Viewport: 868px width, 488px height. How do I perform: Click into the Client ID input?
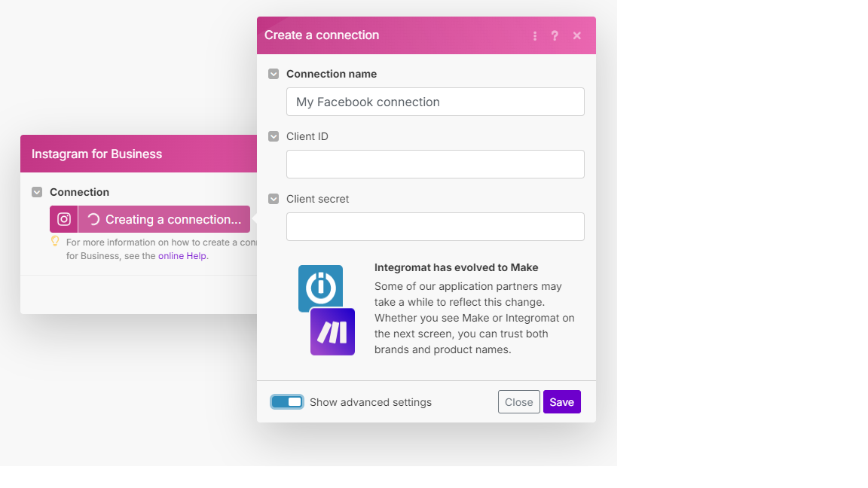click(435, 164)
